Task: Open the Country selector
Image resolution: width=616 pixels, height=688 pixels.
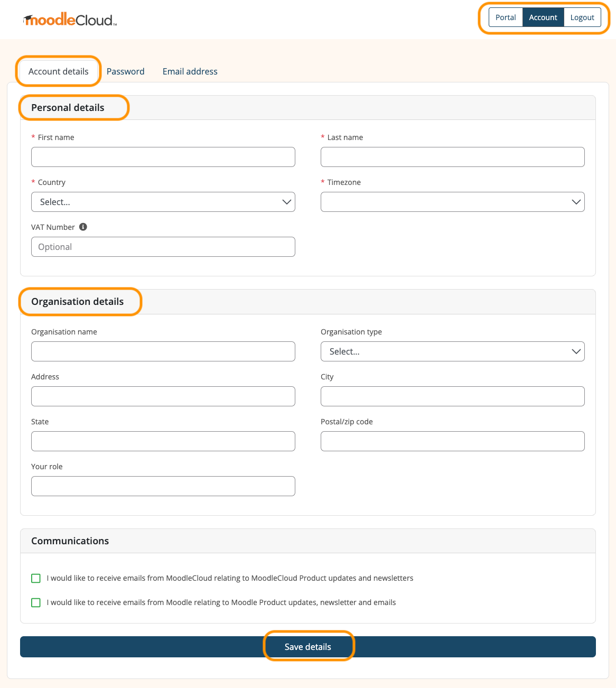Action: (x=163, y=202)
